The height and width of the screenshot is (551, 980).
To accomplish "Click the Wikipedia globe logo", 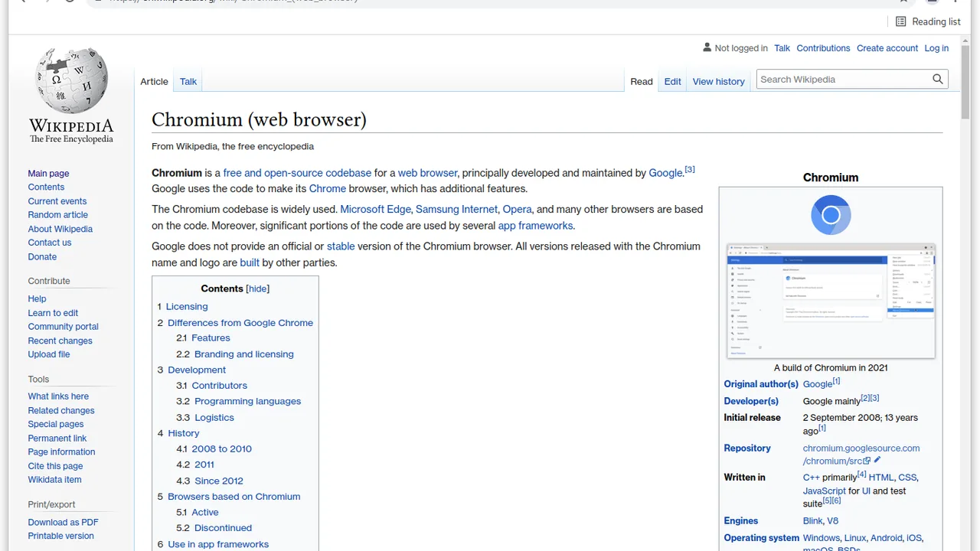I will 71,80.
